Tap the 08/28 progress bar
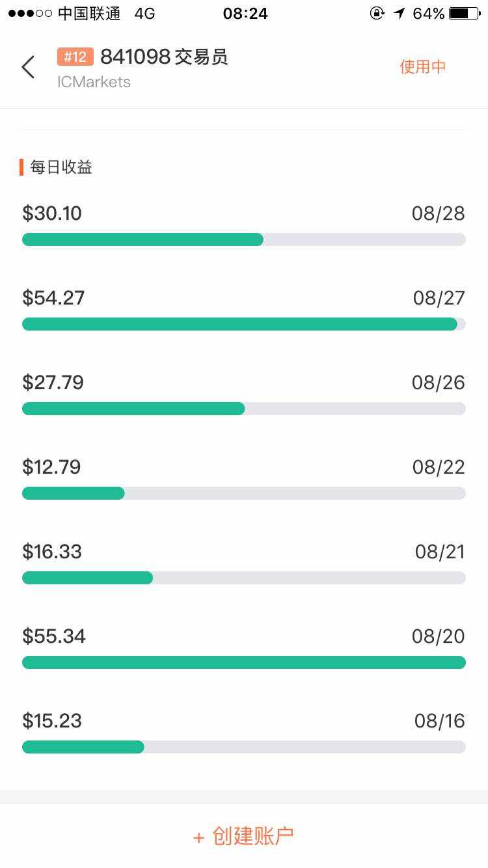The width and height of the screenshot is (488, 868). (243, 239)
